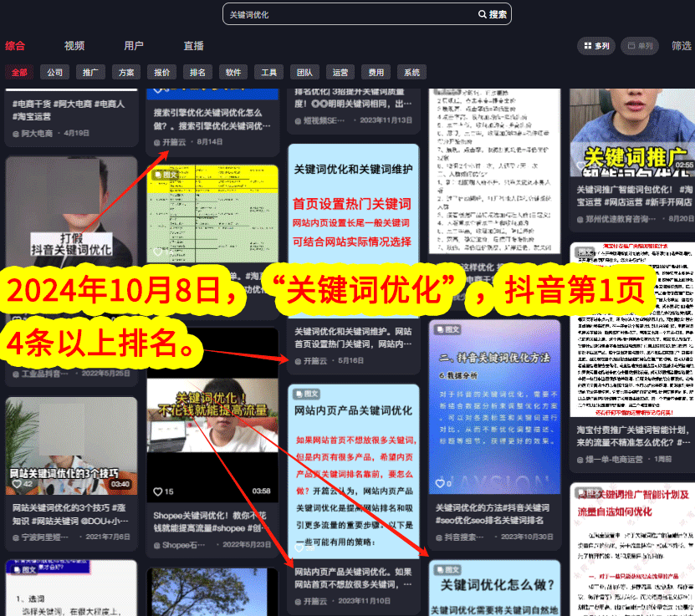Viewport: 695px width, 616px height.
Task: Like the 抖音关键词优化方法 post with 0 likes
Action: [439, 483]
